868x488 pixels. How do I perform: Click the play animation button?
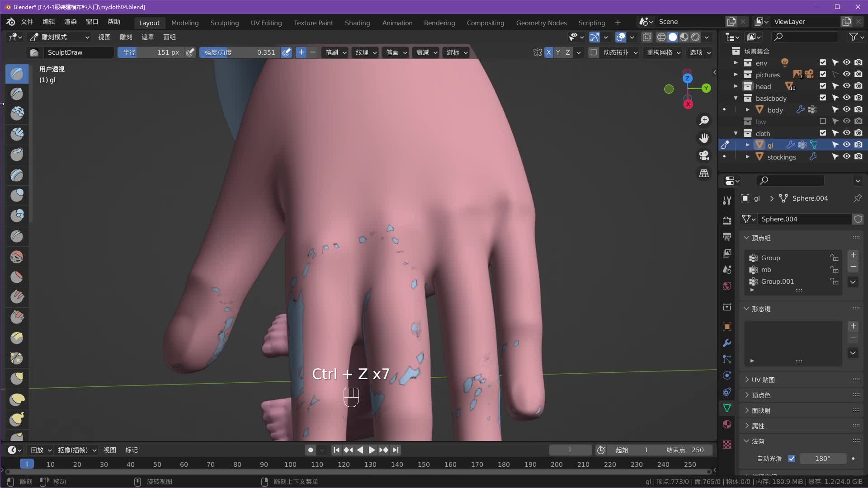click(x=371, y=450)
